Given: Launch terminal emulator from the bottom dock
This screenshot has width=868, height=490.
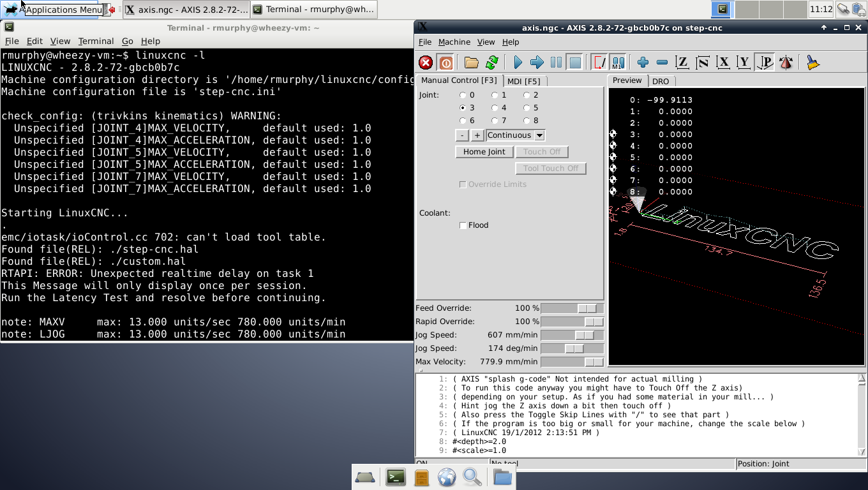Looking at the screenshot, I should coord(396,477).
